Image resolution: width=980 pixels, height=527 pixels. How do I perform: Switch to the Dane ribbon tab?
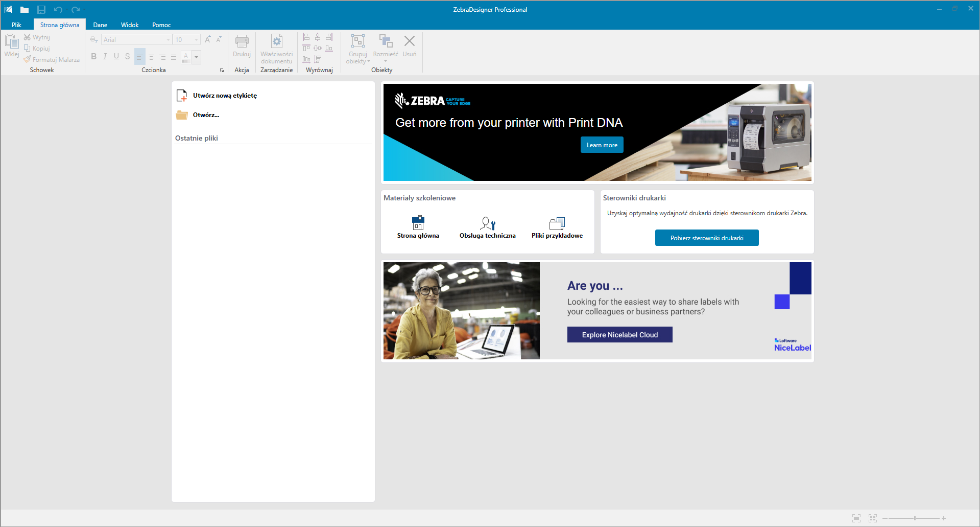[x=100, y=25]
